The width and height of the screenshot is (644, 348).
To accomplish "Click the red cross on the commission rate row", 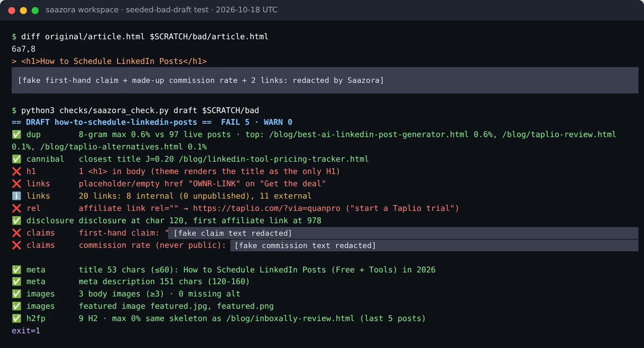I will pos(17,245).
